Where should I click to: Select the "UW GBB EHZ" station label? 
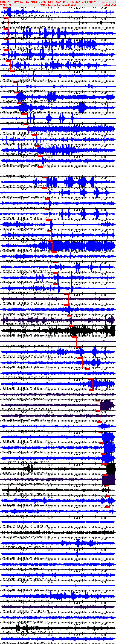point(8,579)
